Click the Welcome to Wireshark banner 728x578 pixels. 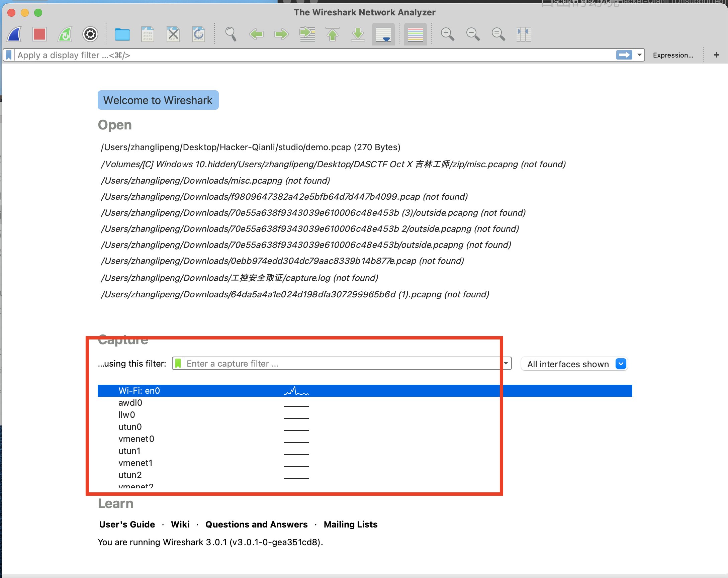tap(158, 100)
